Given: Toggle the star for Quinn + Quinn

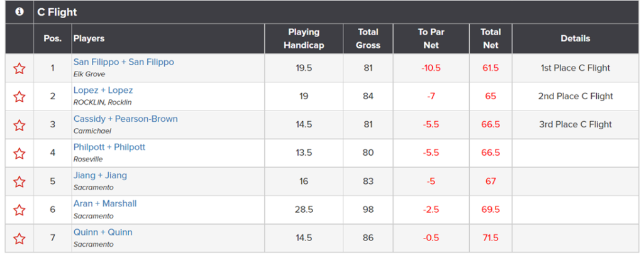Looking at the screenshot, I should pos(19,239).
